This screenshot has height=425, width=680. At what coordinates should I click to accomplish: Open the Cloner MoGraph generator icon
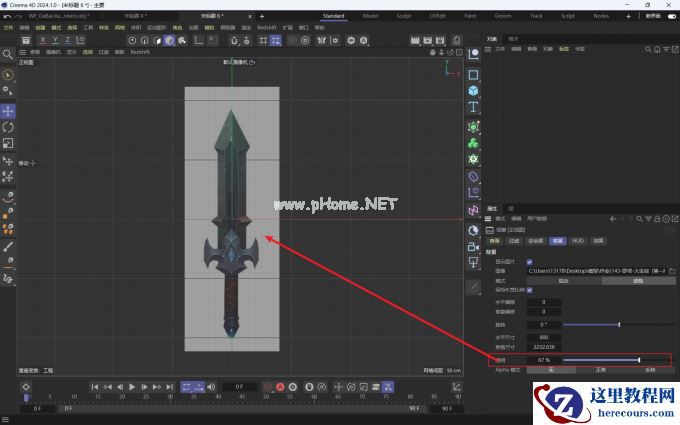click(x=473, y=143)
